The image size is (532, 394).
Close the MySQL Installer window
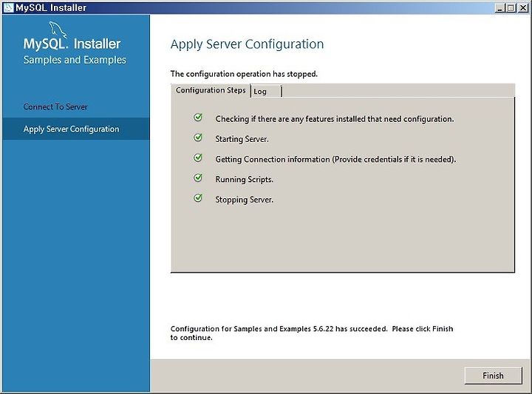coord(523,7)
